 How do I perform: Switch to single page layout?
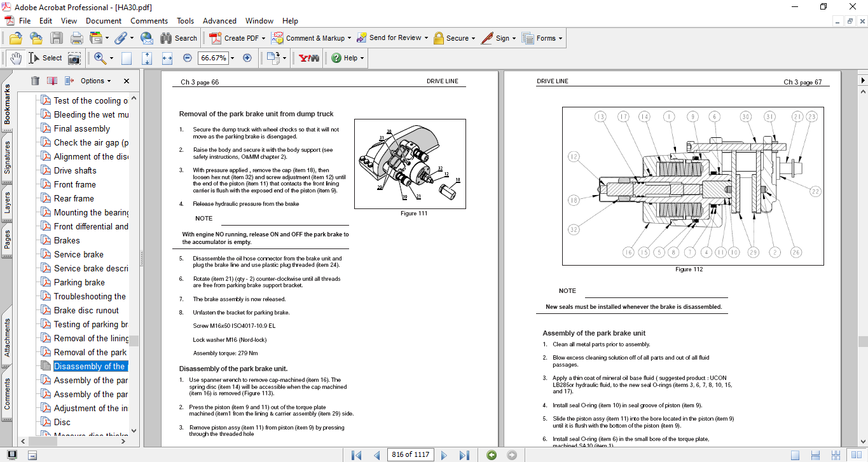pos(795,455)
